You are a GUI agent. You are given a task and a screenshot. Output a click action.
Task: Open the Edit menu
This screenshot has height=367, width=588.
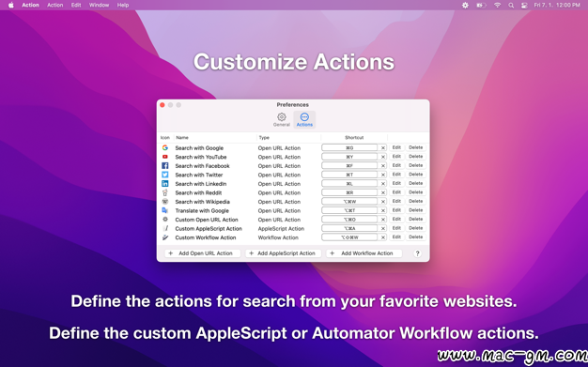click(76, 6)
